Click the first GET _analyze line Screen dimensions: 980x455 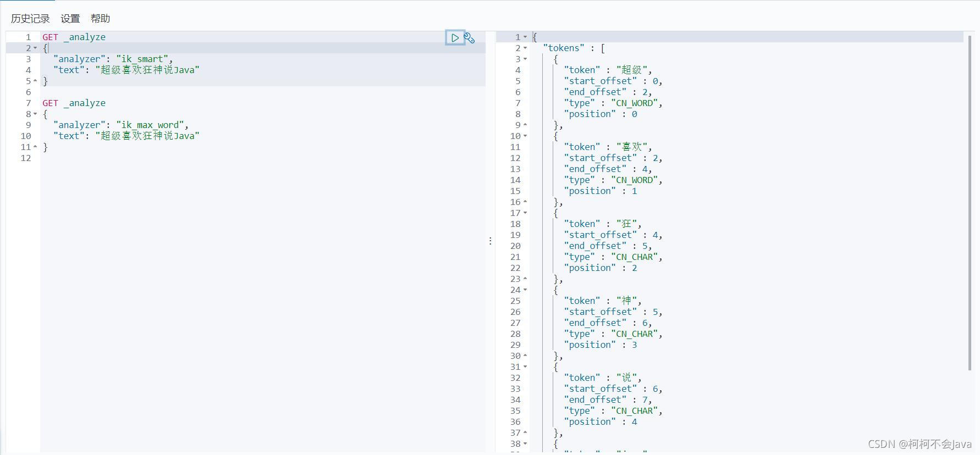[x=74, y=37]
